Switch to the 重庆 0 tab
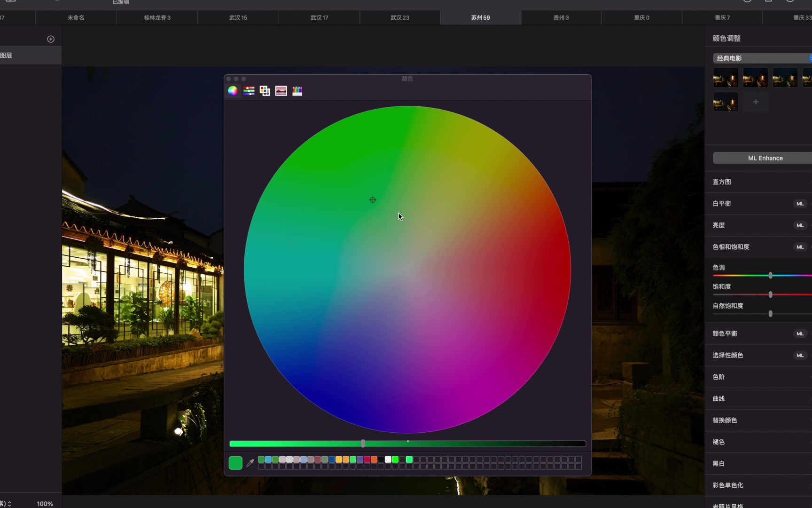This screenshot has height=508, width=812. coord(641,18)
